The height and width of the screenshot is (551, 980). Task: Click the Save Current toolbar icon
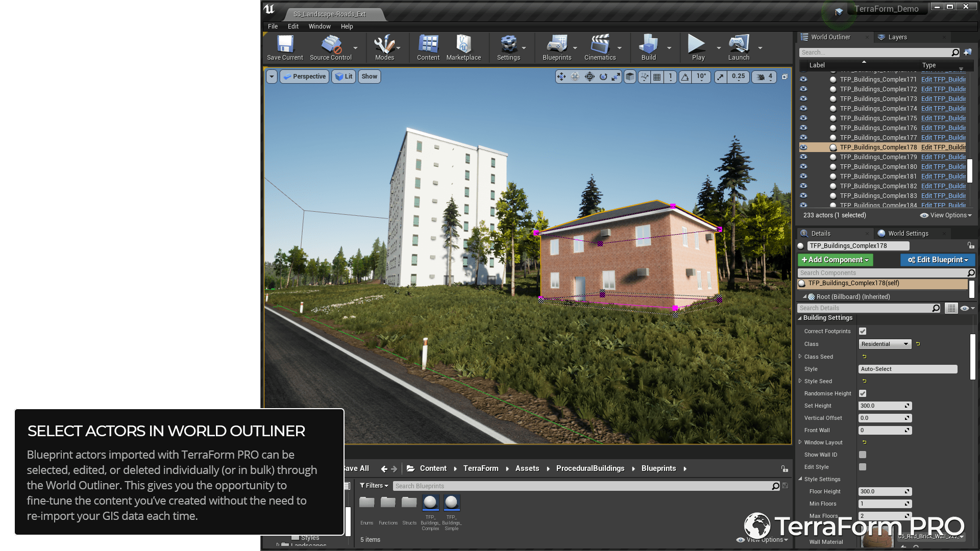[x=285, y=48]
